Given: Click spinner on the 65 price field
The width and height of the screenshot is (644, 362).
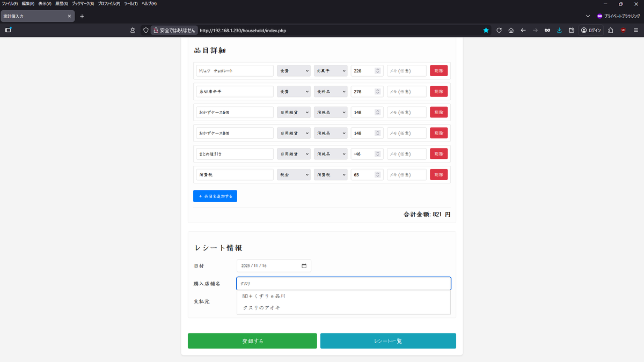Looking at the screenshot, I should pos(378,174).
